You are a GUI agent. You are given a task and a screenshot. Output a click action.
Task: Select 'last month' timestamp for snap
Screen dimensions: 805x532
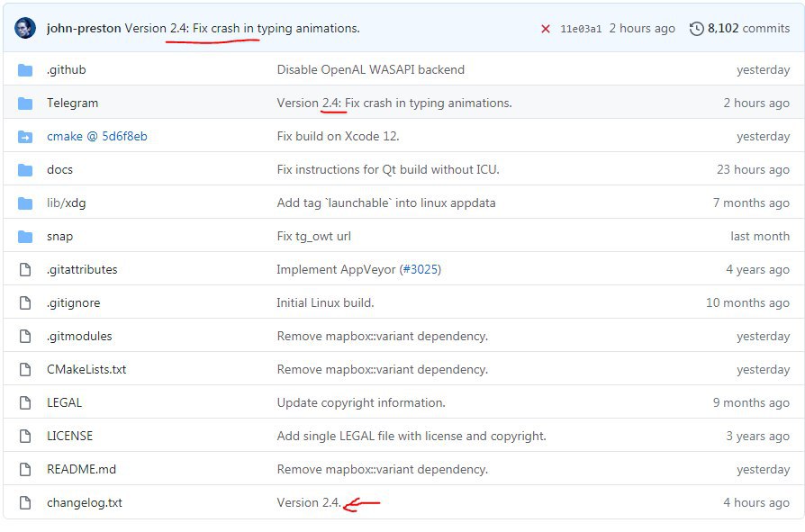[760, 237]
